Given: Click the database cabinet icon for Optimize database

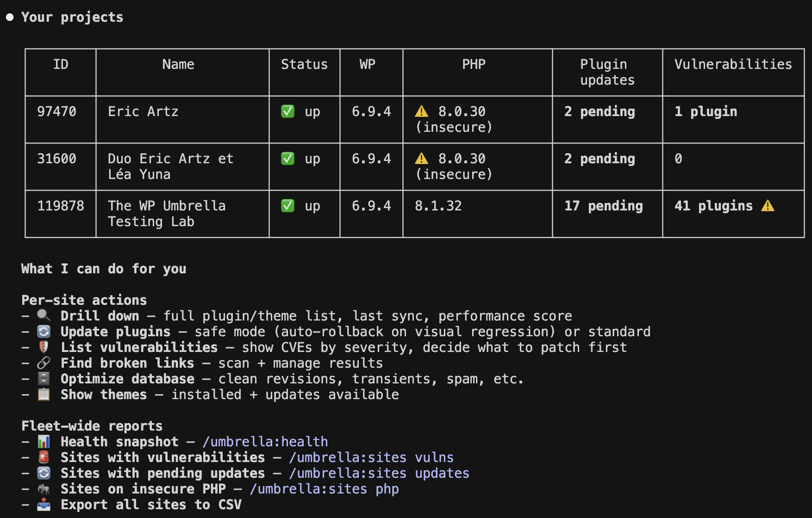Looking at the screenshot, I should 44,379.
